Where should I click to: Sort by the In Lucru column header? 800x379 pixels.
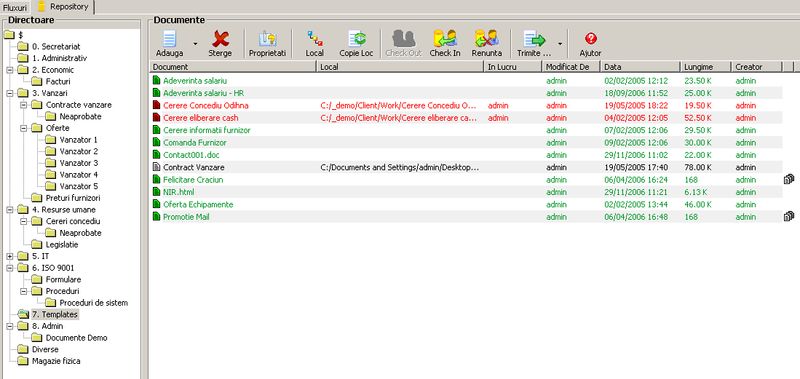coord(513,67)
